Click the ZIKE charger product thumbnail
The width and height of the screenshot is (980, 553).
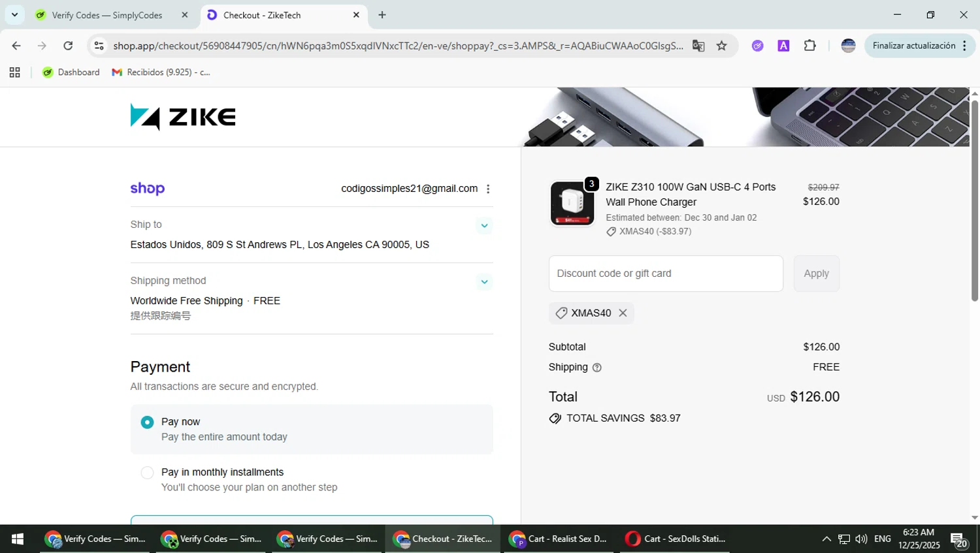(x=572, y=203)
